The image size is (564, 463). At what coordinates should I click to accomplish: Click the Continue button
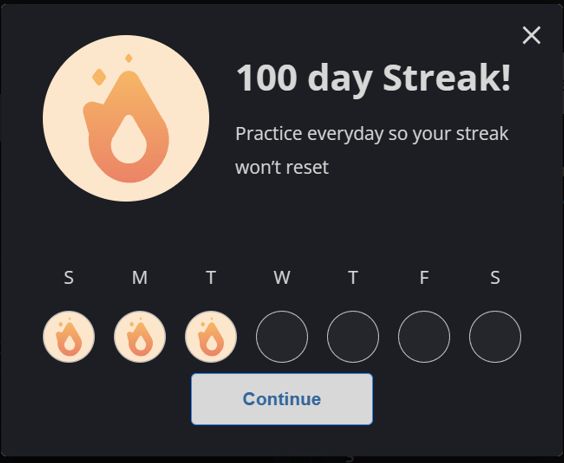[x=282, y=399]
